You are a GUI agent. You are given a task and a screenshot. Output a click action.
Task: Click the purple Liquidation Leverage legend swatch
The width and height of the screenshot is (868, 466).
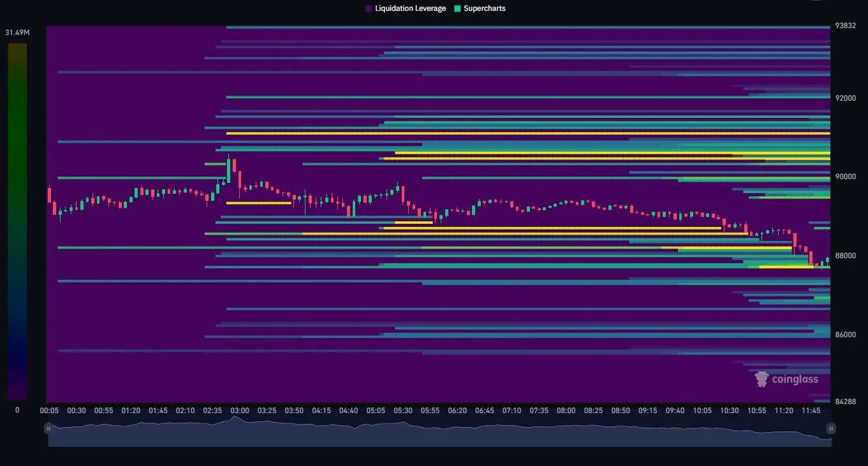coord(369,8)
